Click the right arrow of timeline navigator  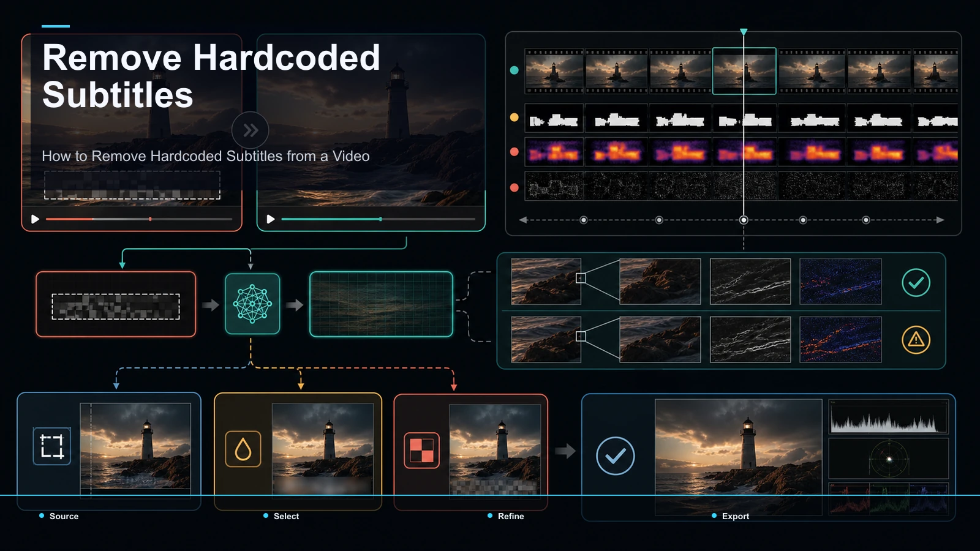940,220
